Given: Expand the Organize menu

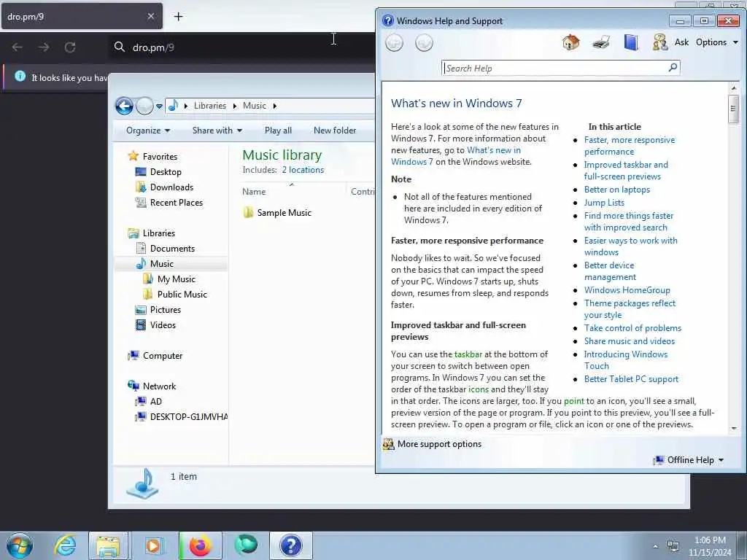Looking at the screenshot, I should tap(147, 131).
